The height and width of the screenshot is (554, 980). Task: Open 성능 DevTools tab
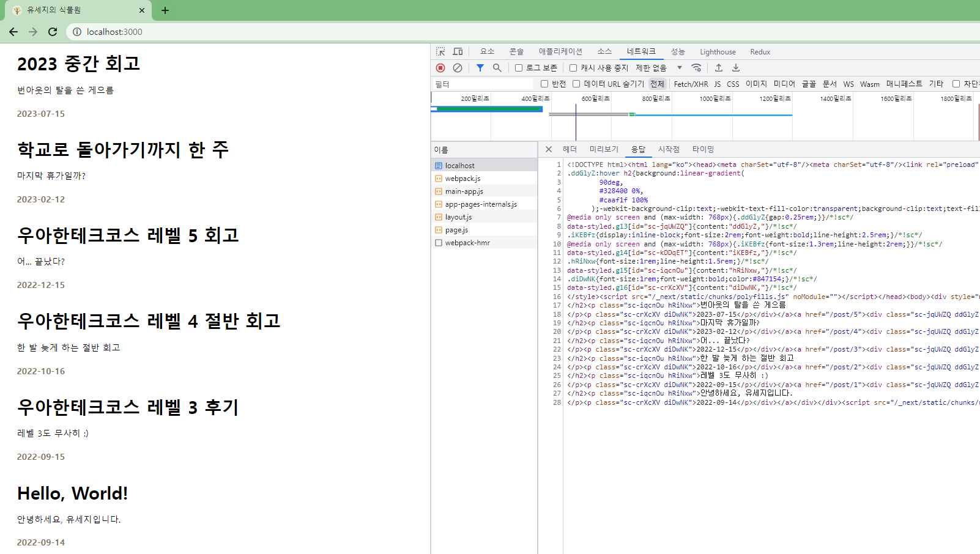[x=678, y=52]
